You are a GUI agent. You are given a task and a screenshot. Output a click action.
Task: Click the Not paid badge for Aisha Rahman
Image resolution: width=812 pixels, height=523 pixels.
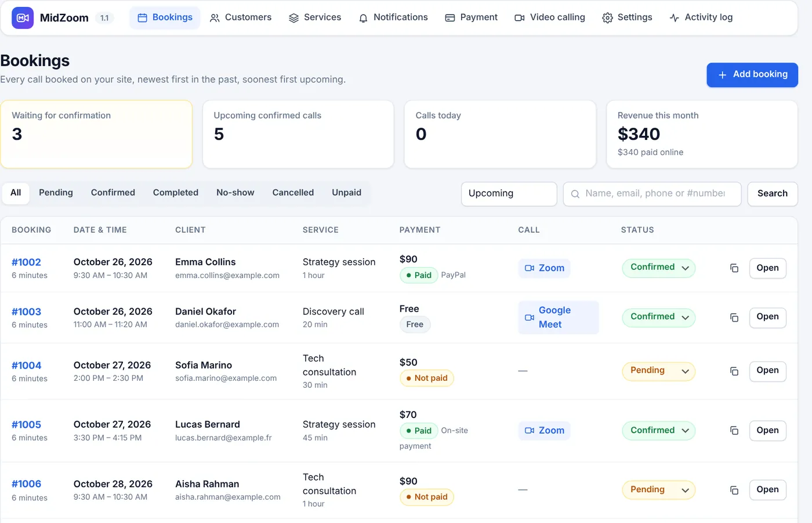[x=427, y=497]
